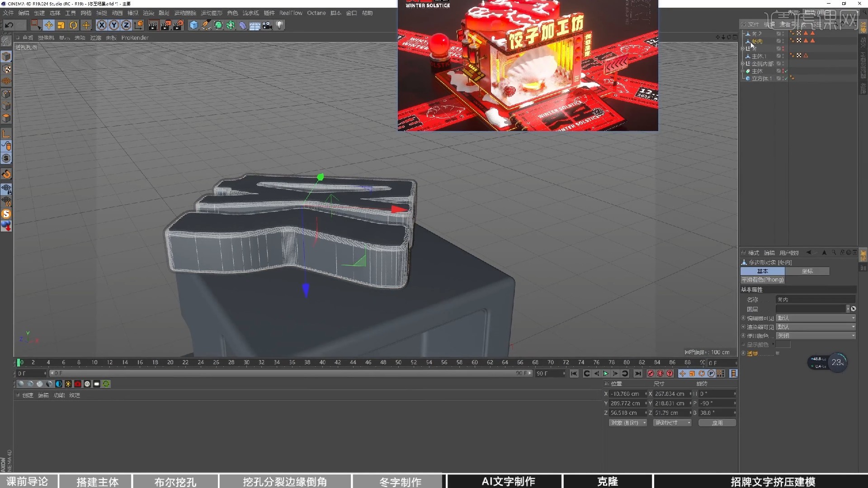Open the Light object bulb icon
The width and height of the screenshot is (868, 488).
[x=279, y=25]
